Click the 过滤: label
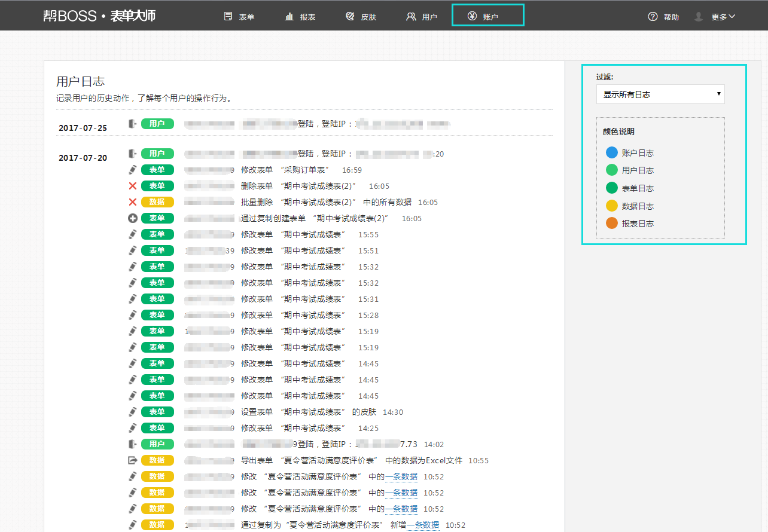This screenshot has height=532, width=768. [605, 77]
